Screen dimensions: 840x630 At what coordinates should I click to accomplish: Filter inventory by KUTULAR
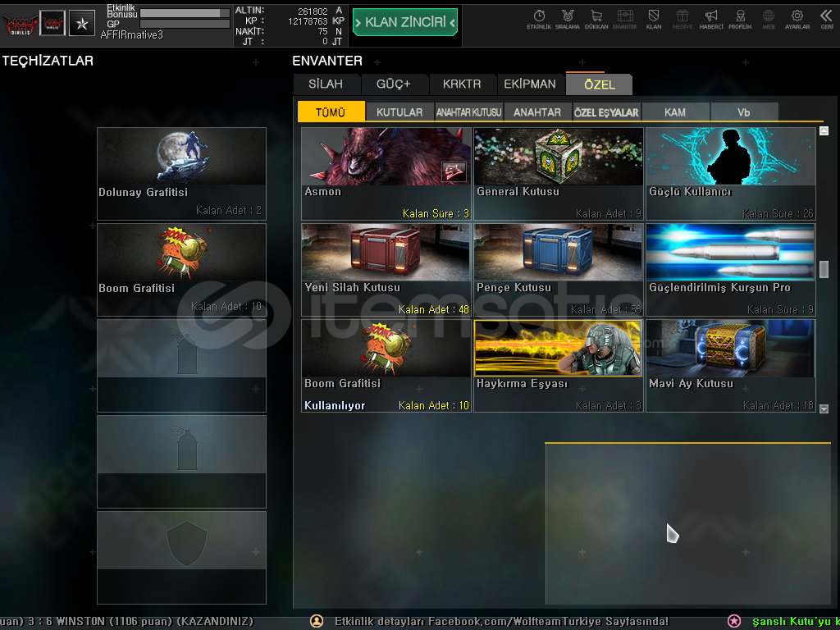coord(399,112)
